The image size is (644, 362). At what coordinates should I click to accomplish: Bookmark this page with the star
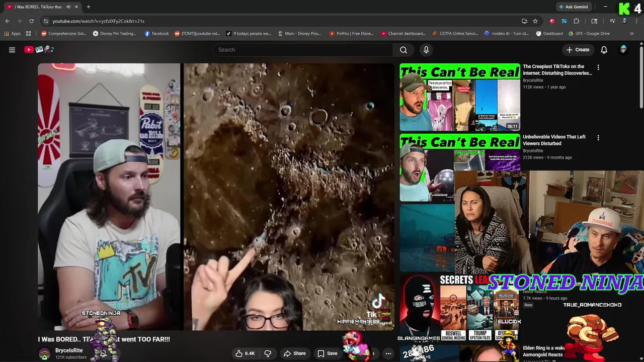[x=535, y=21]
